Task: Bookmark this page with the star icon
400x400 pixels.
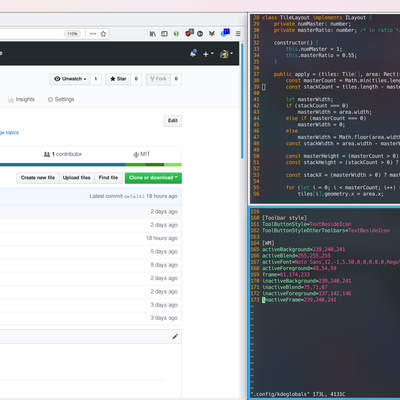Action: pos(103,34)
